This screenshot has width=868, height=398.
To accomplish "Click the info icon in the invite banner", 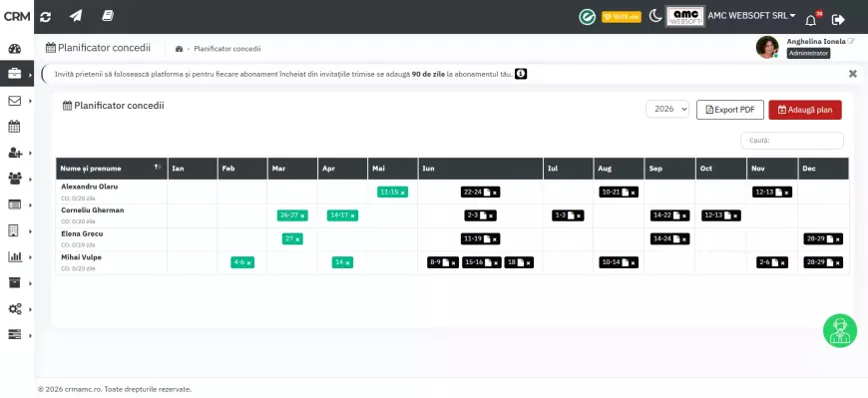I will pyautogui.click(x=521, y=74).
